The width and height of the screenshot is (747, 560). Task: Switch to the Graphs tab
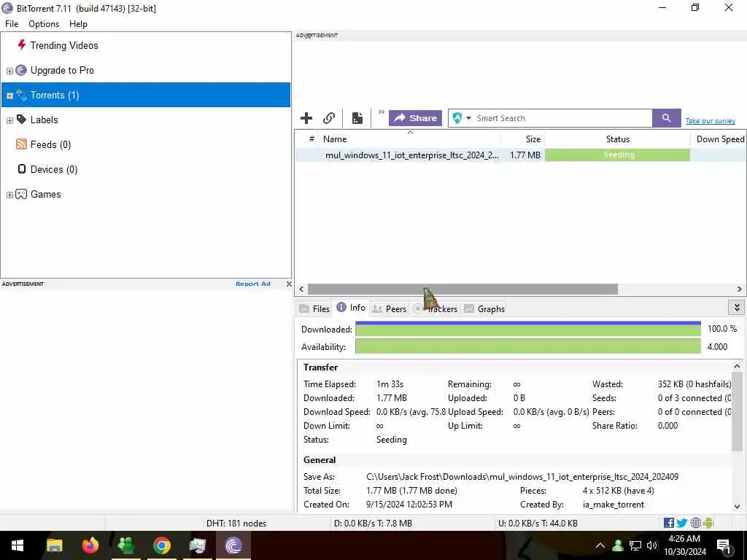pyautogui.click(x=484, y=308)
